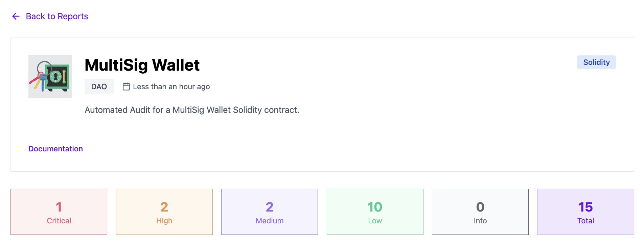Click the calendar icon beside the timestamp
This screenshot has width=644, height=246.
[126, 87]
